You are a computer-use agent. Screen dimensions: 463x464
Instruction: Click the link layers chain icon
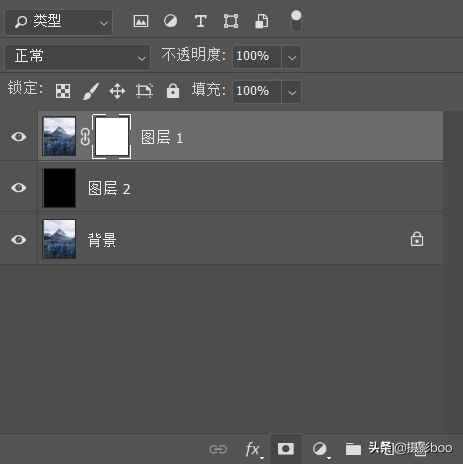pos(218,449)
